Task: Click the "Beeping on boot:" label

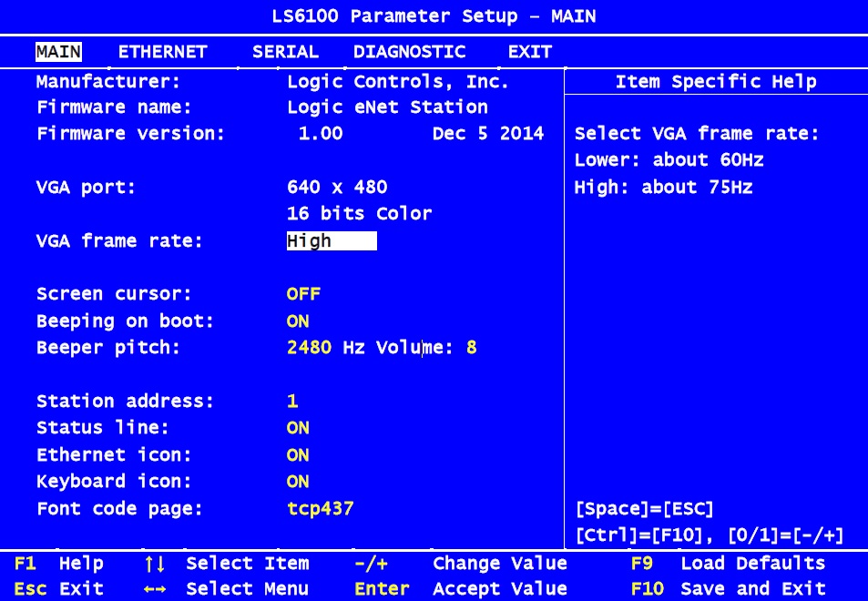Action: coord(125,321)
